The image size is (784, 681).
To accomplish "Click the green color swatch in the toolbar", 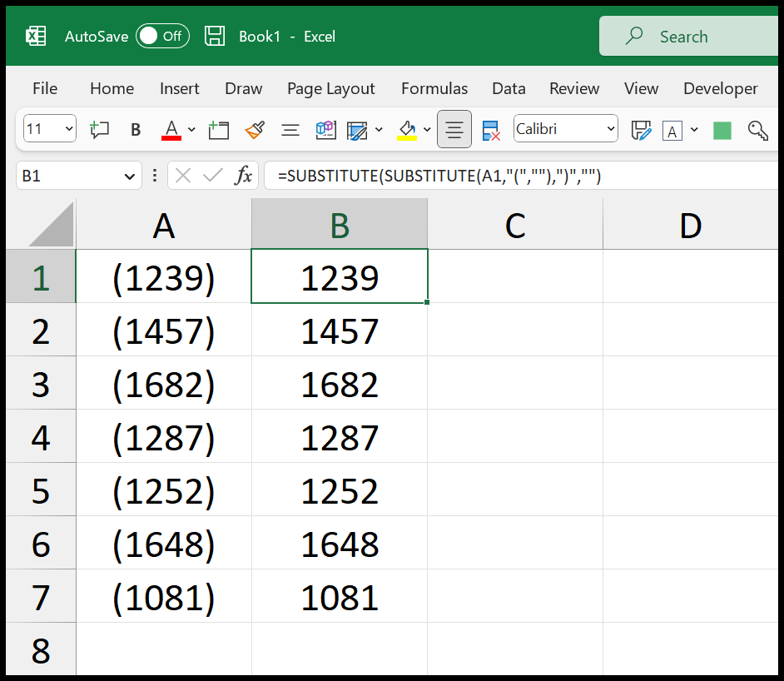I will [x=722, y=130].
